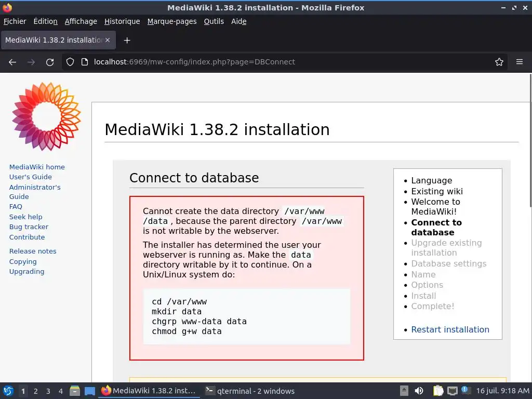Switch to workspace 2
Screen dimensions: 532x399
[x=36, y=391]
